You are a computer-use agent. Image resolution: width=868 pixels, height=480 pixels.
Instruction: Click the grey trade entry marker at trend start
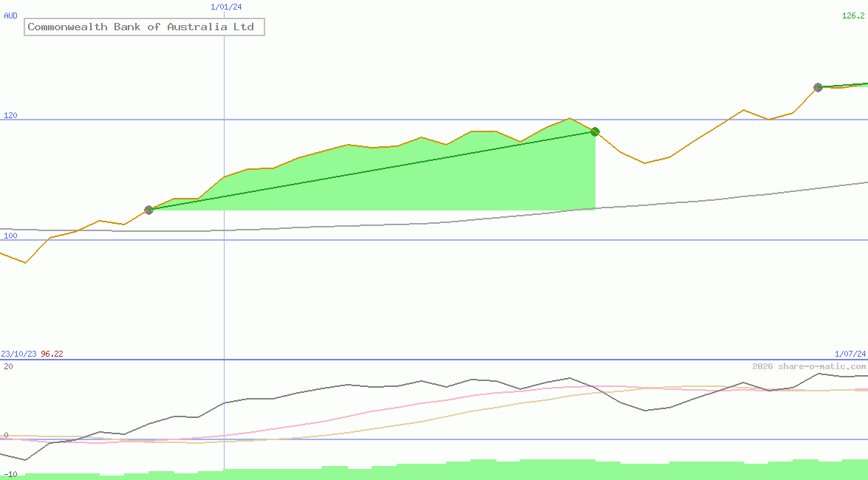[x=148, y=210]
